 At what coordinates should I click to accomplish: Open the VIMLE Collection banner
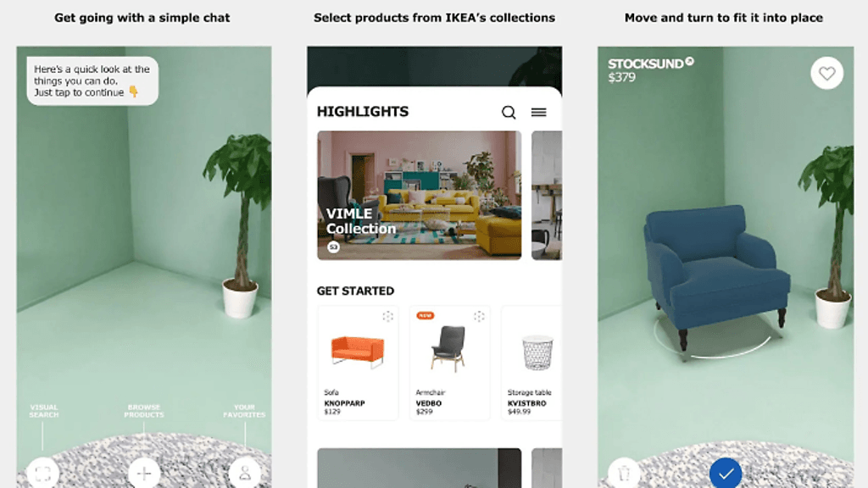[x=419, y=196]
